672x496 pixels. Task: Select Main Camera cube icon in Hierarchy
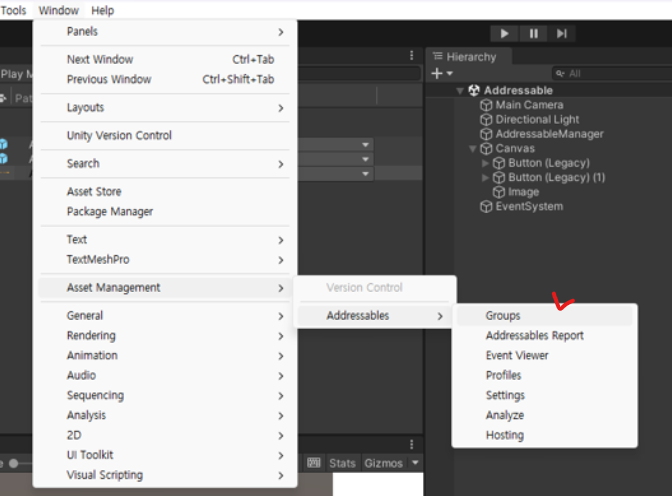486,105
